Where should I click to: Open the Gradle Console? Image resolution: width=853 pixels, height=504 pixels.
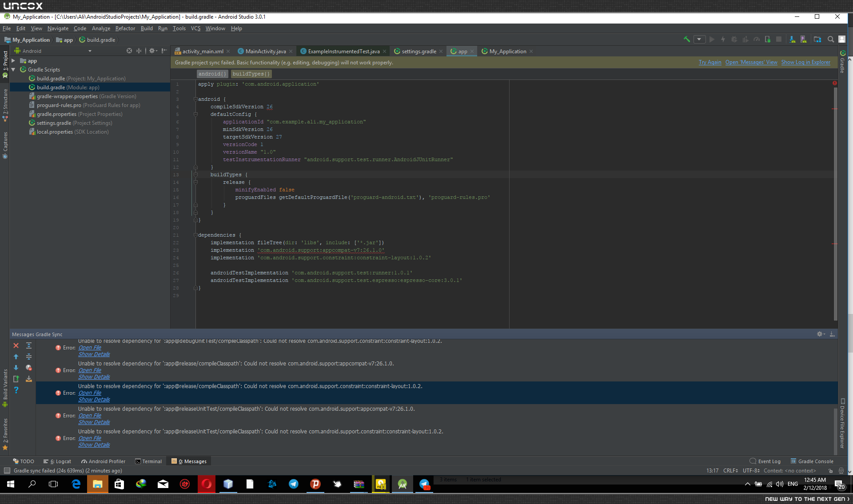pyautogui.click(x=812, y=461)
